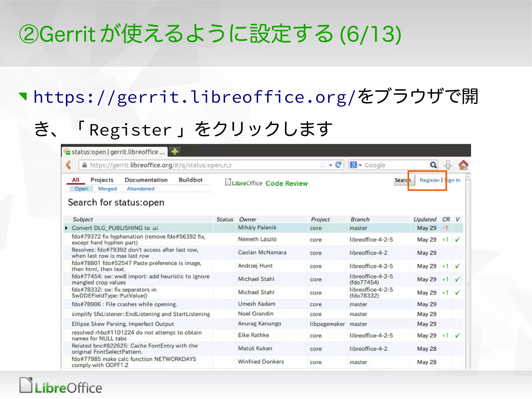Open the Documentation menu
532x399 pixels.
click(146, 180)
